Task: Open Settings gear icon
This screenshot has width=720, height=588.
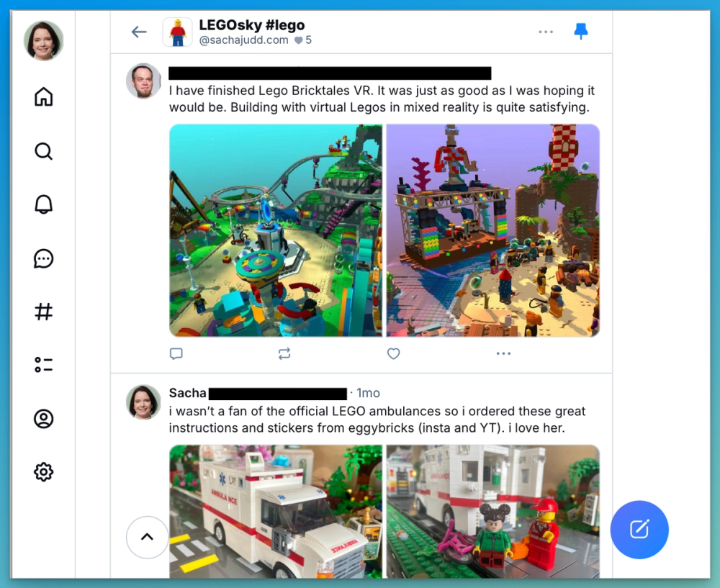Action: point(44,472)
